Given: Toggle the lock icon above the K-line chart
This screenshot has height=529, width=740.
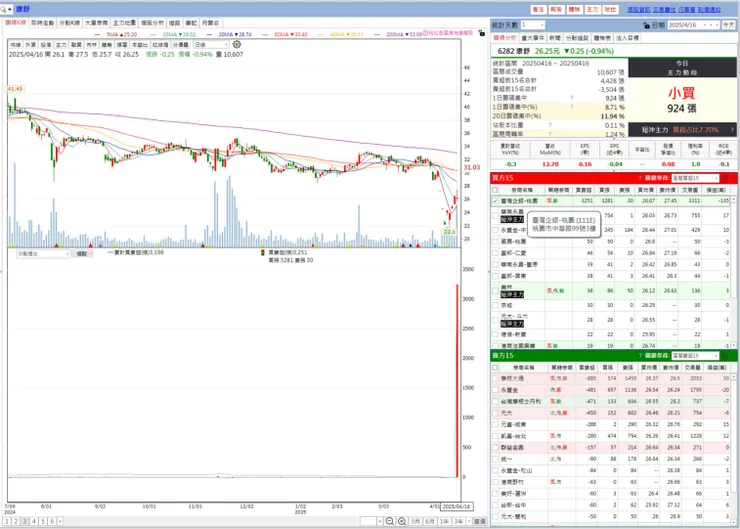Looking at the screenshot, I should (481, 33).
